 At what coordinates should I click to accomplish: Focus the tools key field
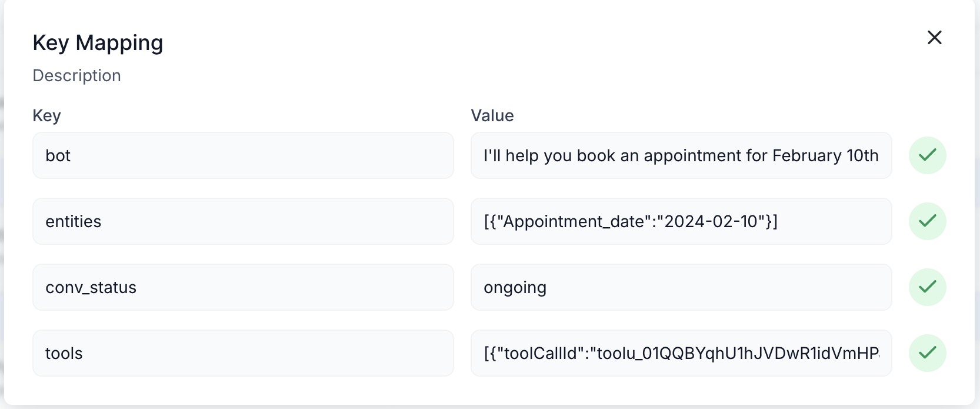point(243,353)
